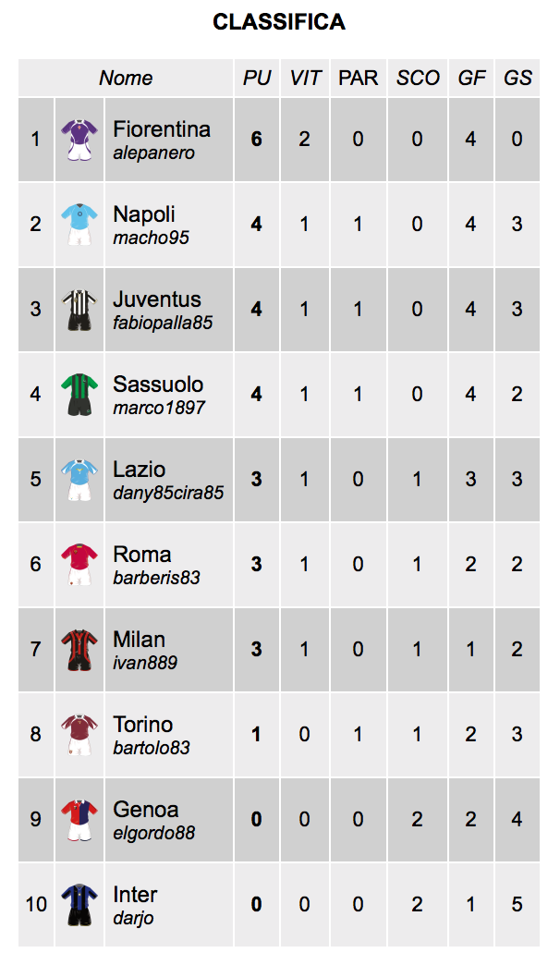
Task: Click the GF column header
Action: coord(471,79)
